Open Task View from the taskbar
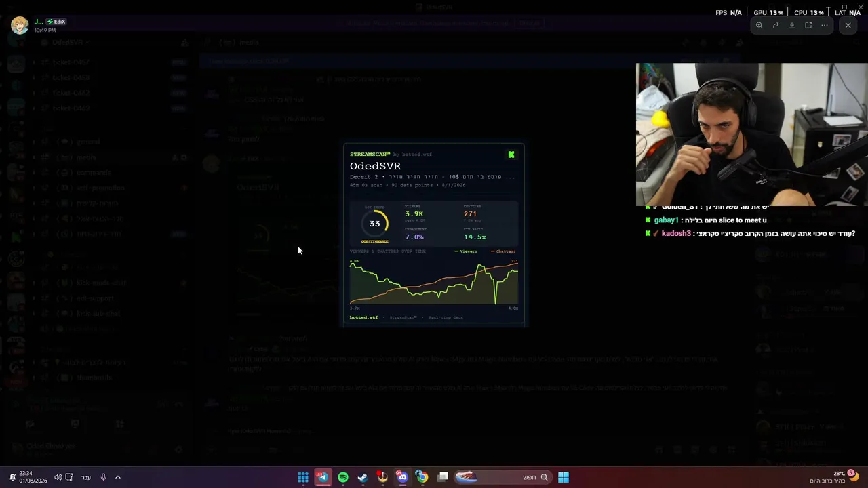 coord(443,477)
